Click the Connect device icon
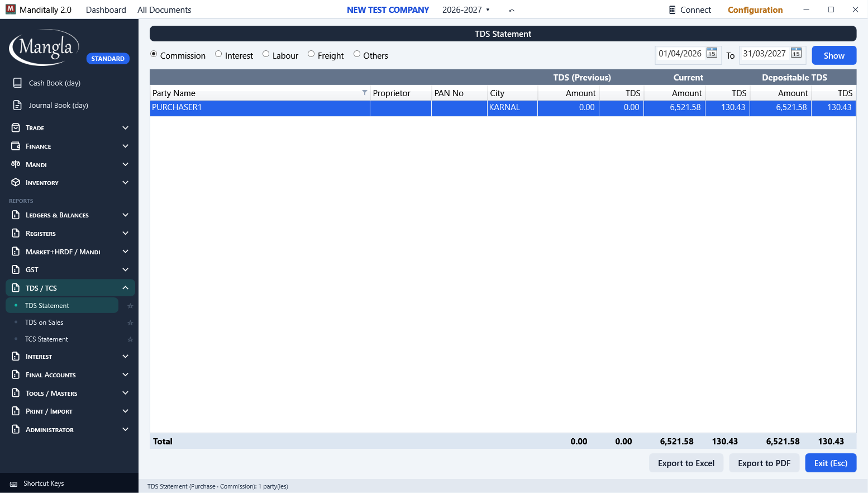This screenshot has width=868, height=493. click(x=673, y=10)
